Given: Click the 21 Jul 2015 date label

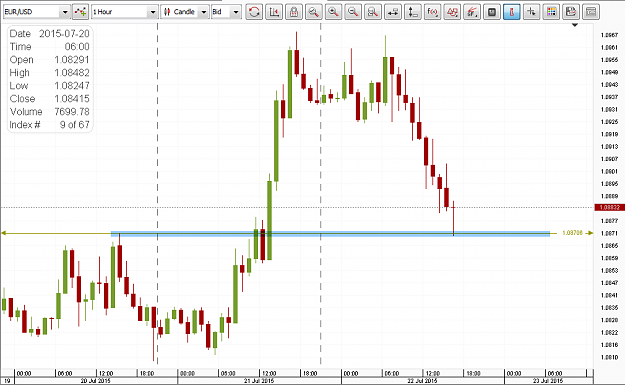Looking at the screenshot, I should 259,381.
